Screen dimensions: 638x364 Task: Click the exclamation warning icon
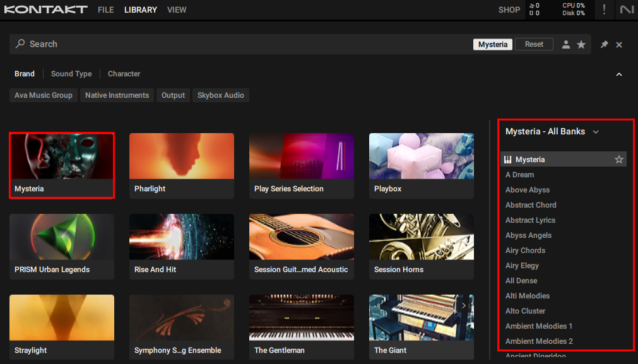[x=604, y=9]
